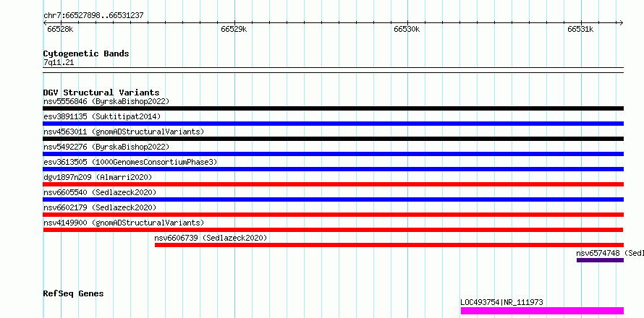Click the nsv5556846 (ByrskaBishop2022) label
The image size is (644, 318).
coord(106,101)
